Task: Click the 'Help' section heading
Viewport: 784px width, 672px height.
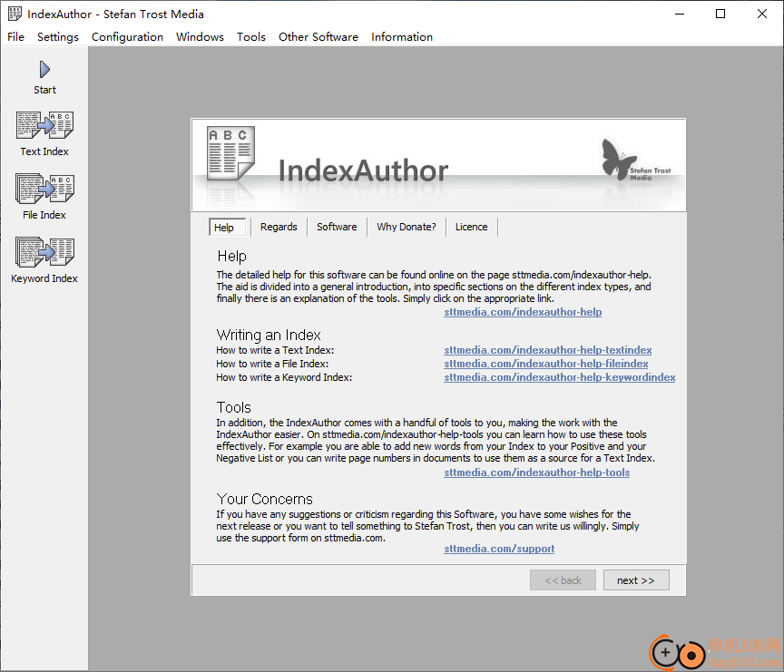Action: click(x=231, y=256)
